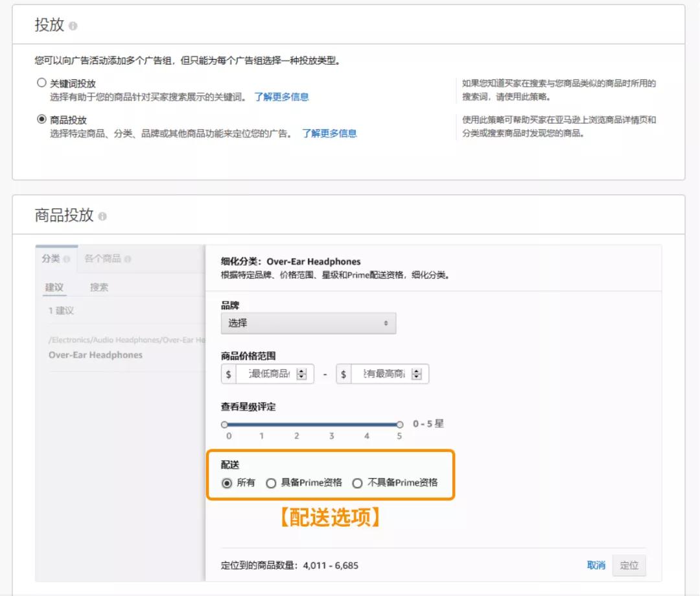Select the 具备Prime资格 delivery option
The height and width of the screenshot is (596, 700).
(270, 483)
